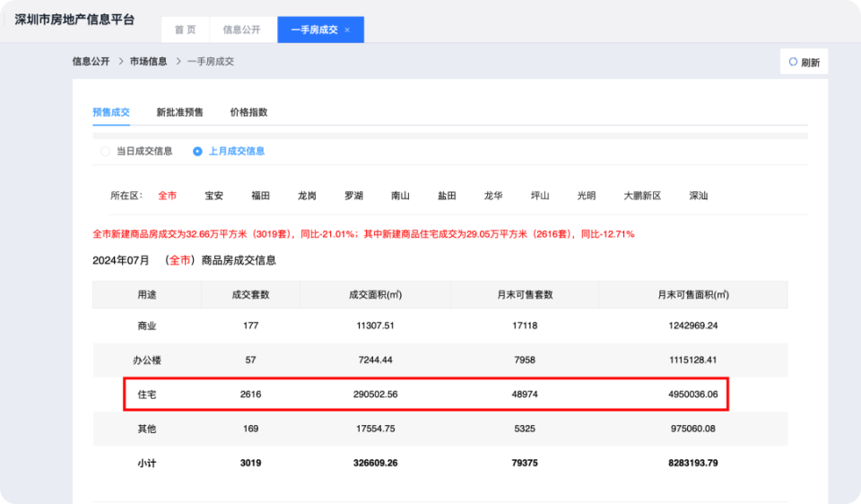The image size is (861, 504).
Task: Filter district by 大鹏新区
Action: [x=642, y=196]
